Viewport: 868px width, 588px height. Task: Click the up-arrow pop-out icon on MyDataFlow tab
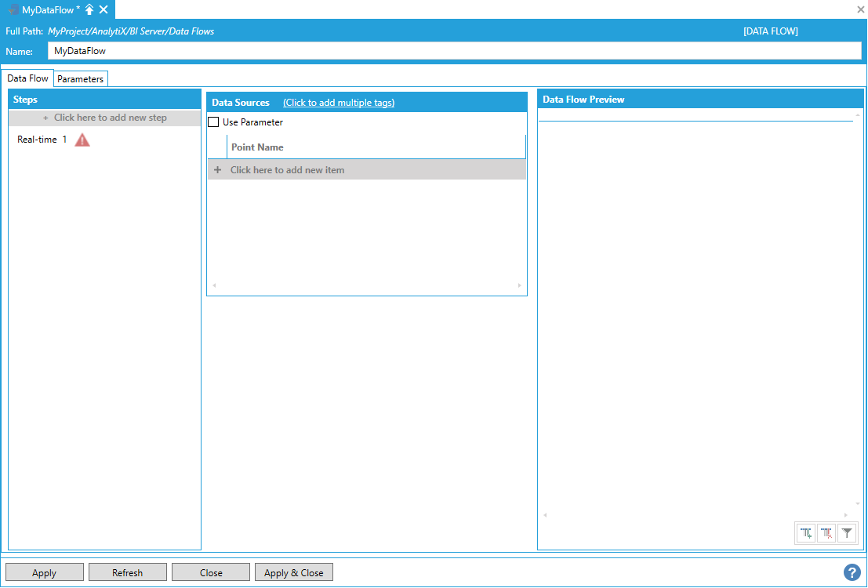point(89,9)
